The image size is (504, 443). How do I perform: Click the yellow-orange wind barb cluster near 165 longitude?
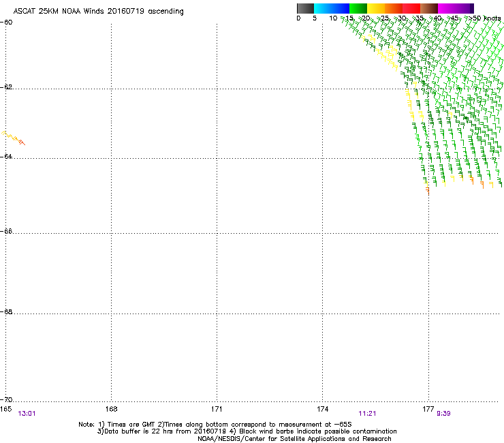pos(13,138)
